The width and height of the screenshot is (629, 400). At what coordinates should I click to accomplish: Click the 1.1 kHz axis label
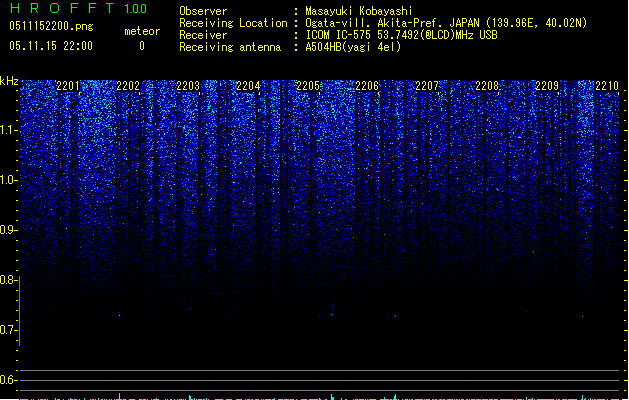[8, 130]
